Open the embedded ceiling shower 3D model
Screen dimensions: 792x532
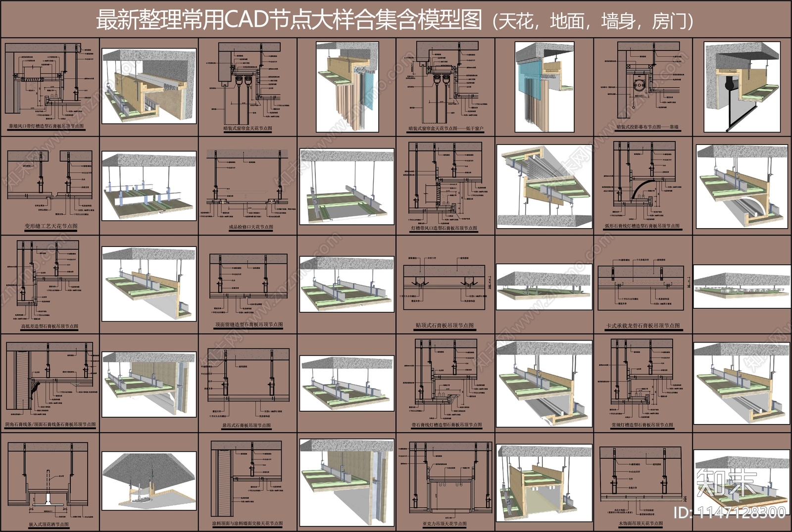tap(148, 481)
